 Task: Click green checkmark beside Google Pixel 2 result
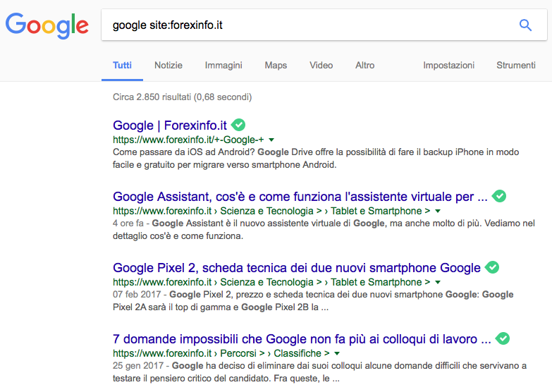(493, 267)
